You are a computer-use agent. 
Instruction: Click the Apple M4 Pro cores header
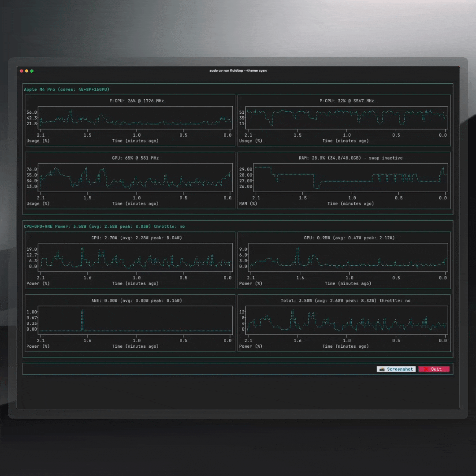pos(66,89)
